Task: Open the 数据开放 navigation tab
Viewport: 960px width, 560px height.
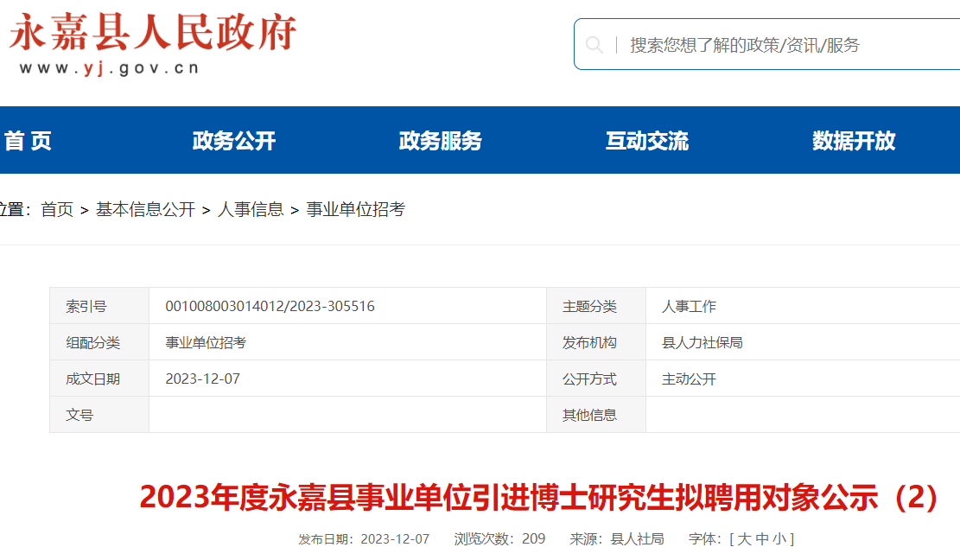Action: pyautogui.click(x=854, y=141)
